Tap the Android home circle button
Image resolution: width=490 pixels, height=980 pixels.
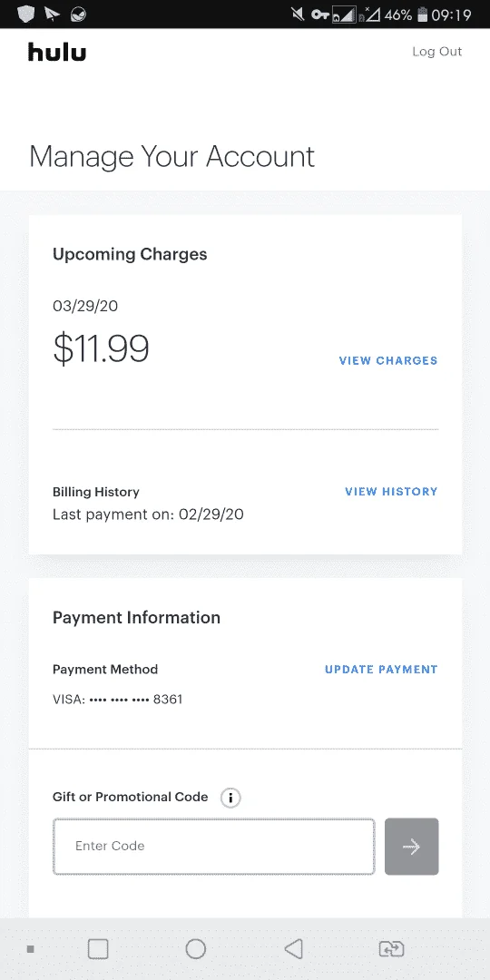(196, 949)
